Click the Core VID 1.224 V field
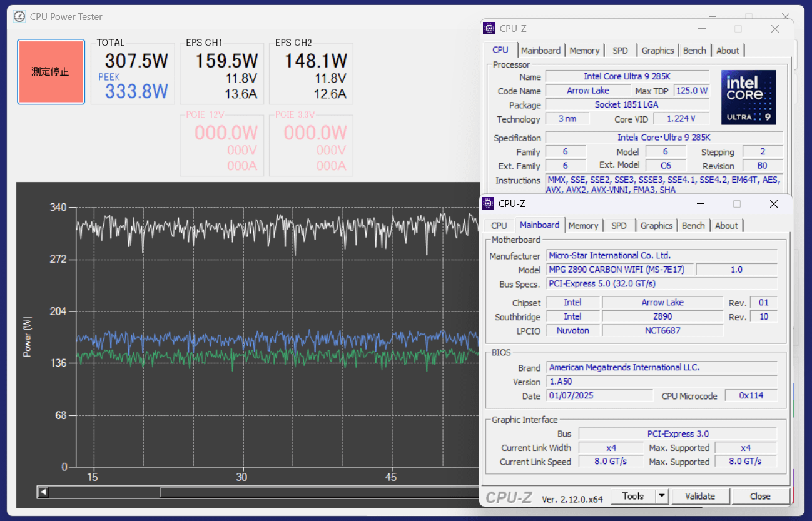 pos(681,119)
